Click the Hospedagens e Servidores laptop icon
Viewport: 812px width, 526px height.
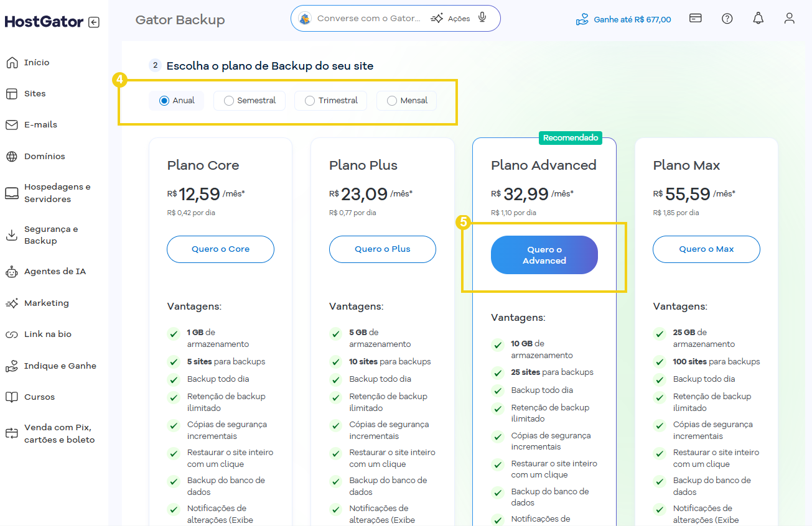point(12,193)
